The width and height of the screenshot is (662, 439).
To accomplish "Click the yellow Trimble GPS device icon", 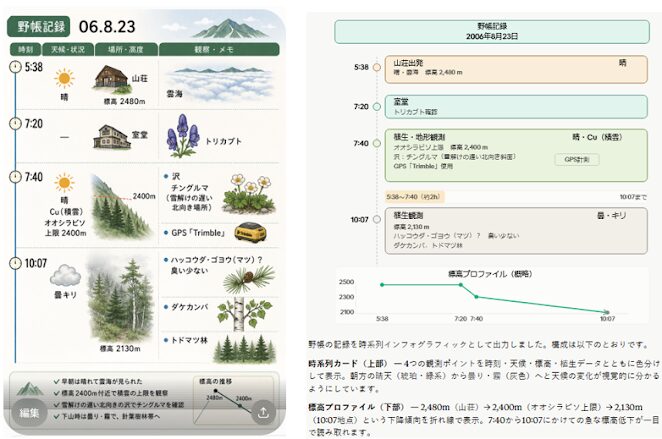I will pyautogui.click(x=250, y=232).
